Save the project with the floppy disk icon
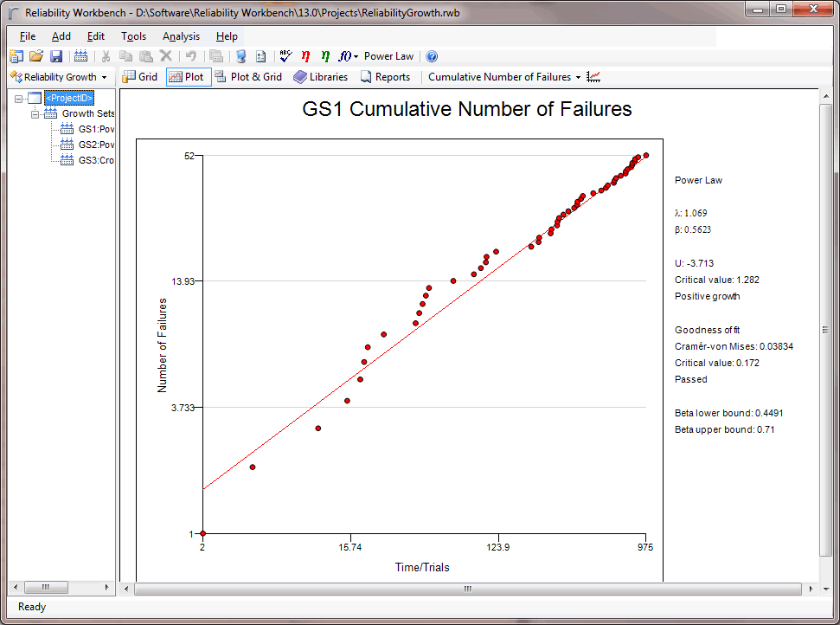840x625 pixels. (56, 56)
